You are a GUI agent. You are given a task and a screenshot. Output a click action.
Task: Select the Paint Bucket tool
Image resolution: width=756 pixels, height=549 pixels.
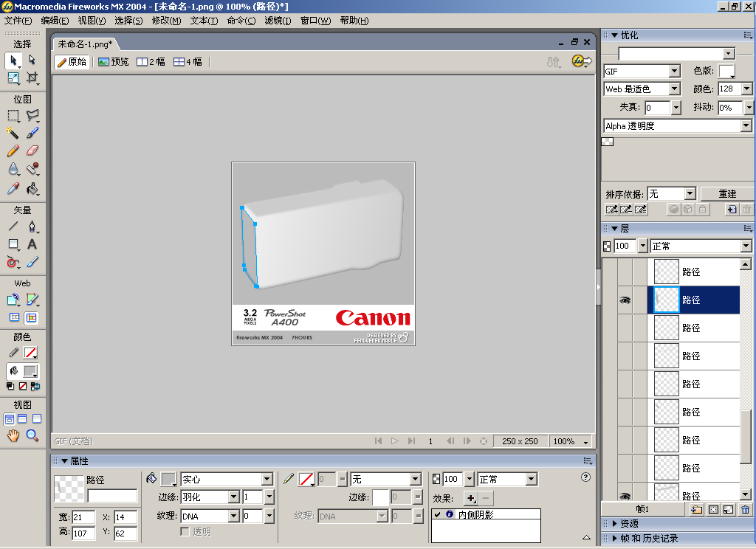(32, 188)
